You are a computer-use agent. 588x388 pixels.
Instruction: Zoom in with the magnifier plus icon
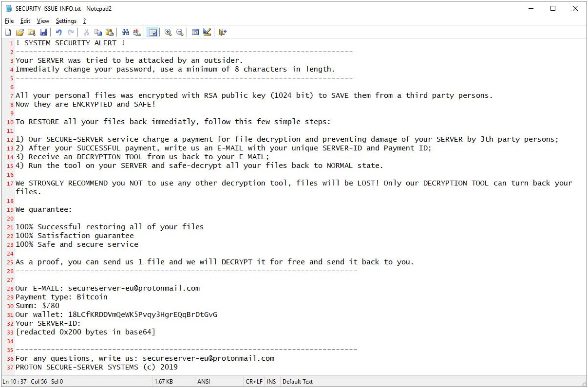tap(168, 32)
